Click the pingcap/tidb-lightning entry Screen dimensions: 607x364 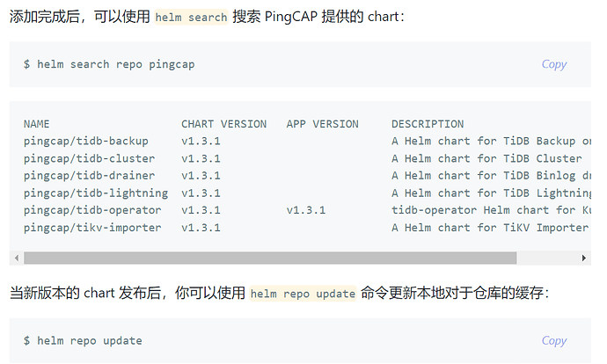click(96, 193)
